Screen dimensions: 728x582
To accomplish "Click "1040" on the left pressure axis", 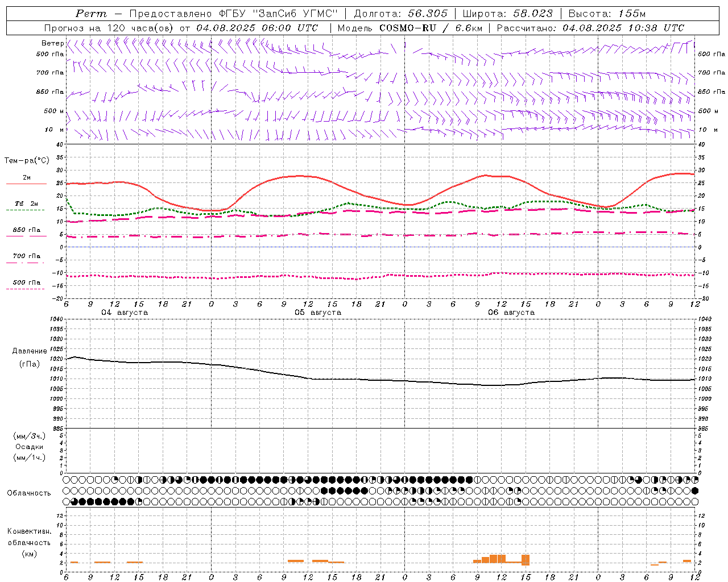I will (x=56, y=319).
